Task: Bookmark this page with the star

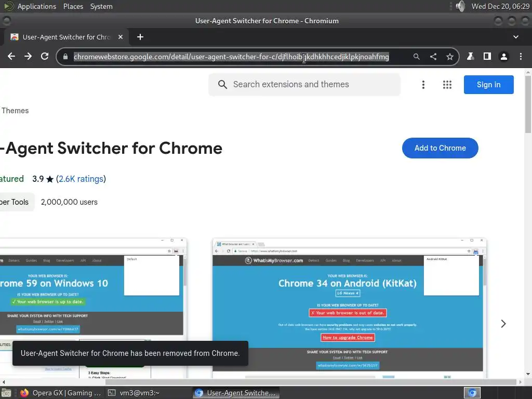Action: coord(450,57)
